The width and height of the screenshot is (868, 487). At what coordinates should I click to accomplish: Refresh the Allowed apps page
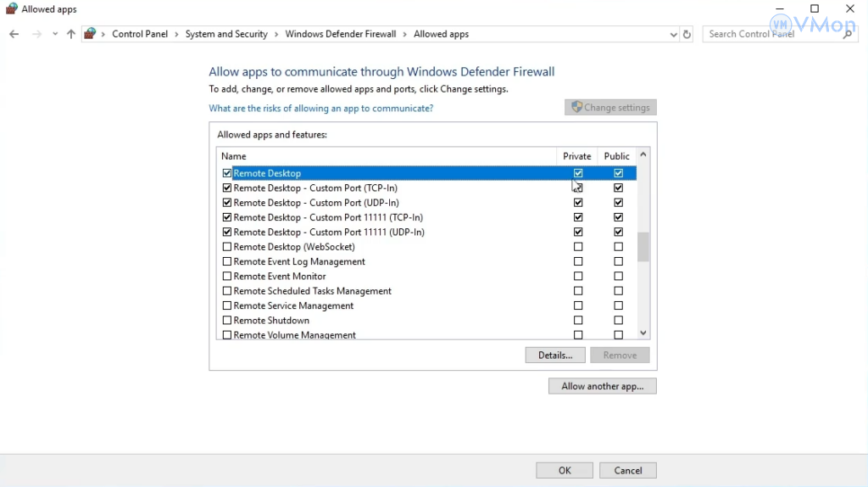[687, 34]
